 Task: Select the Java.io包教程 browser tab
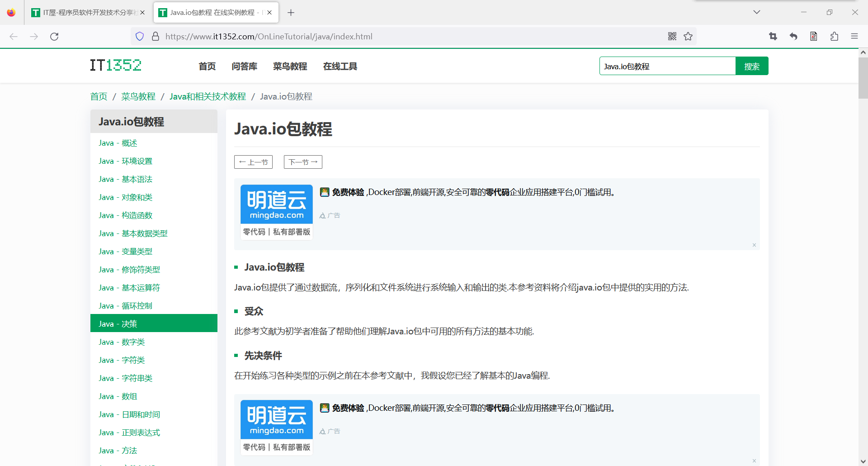click(216, 13)
